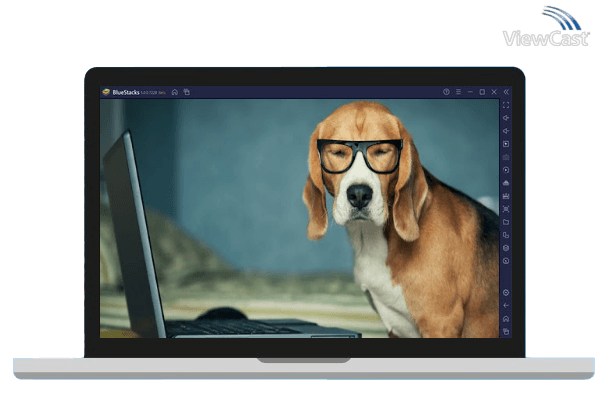Open settings gear icon near sidebar bottom

[506, 293]
